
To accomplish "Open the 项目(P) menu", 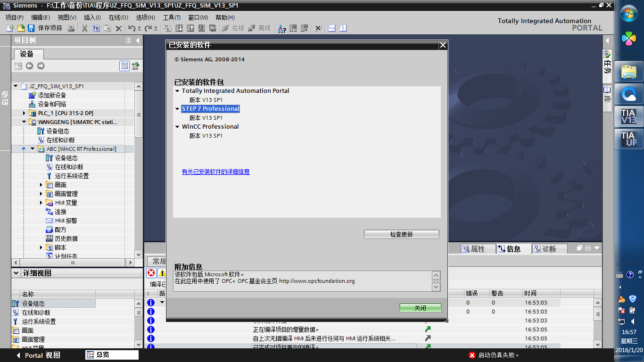I will [14, 17].
